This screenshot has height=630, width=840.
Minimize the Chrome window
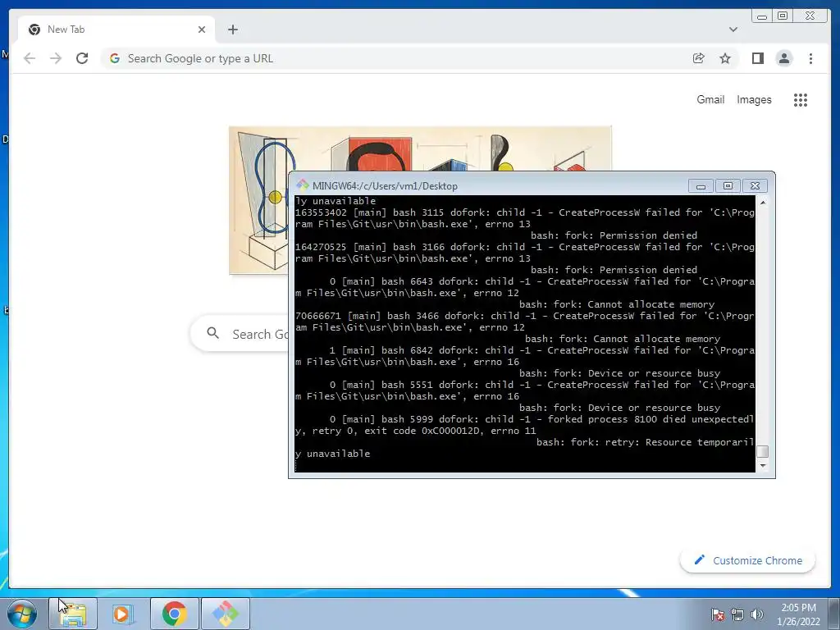[x=762, y=16]
